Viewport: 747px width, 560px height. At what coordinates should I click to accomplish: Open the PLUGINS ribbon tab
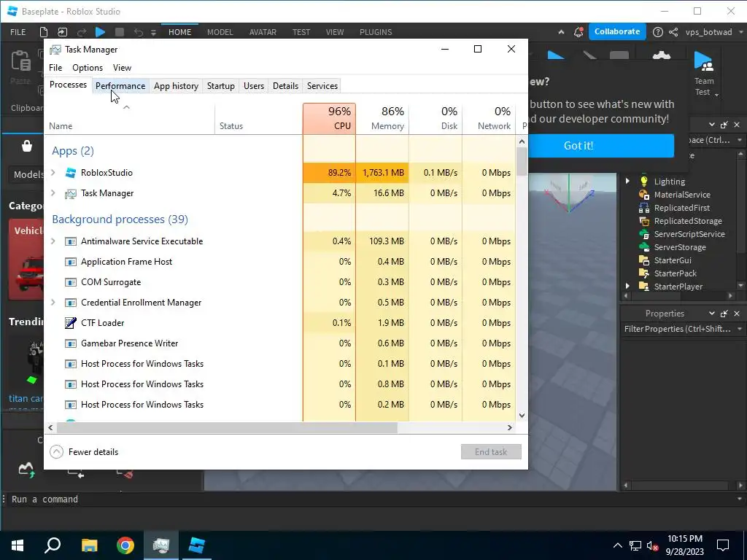coord(376,32)
